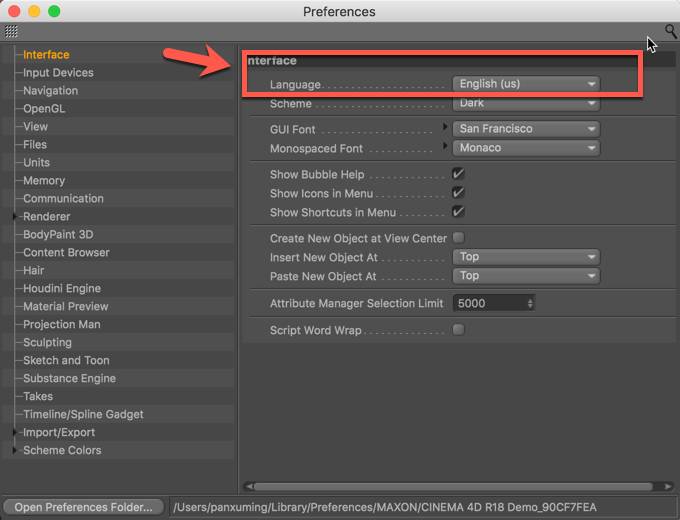Viewport: 680px width, 520px height.
Task: Expand Monospaced Font options arrow
Action: (445, 146)
